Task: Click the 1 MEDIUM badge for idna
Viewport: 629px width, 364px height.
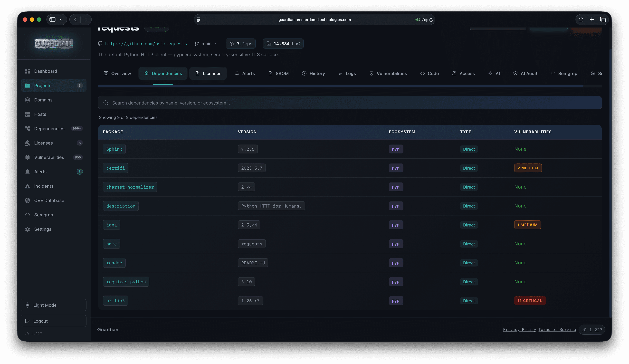Action: click(527, 225)
